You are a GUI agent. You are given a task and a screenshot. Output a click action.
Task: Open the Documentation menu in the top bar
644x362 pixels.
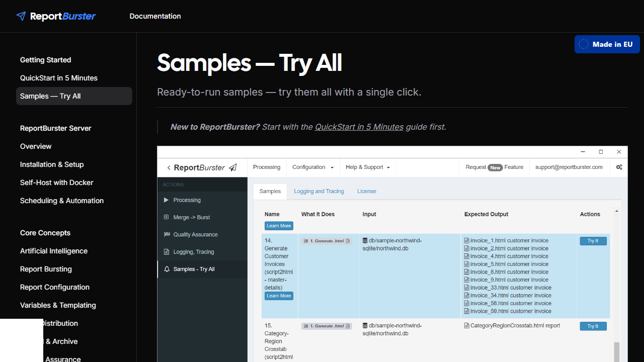(155, 16)
